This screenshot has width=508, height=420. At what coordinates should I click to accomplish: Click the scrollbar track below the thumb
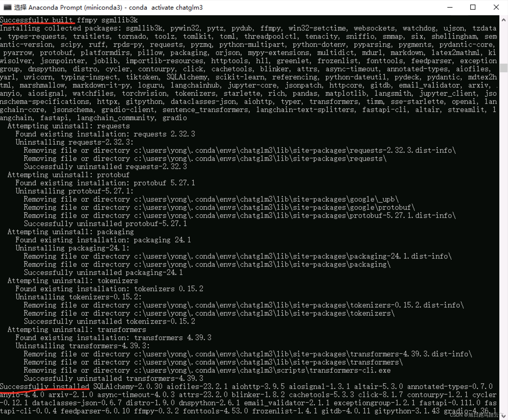tap(503, 229)
